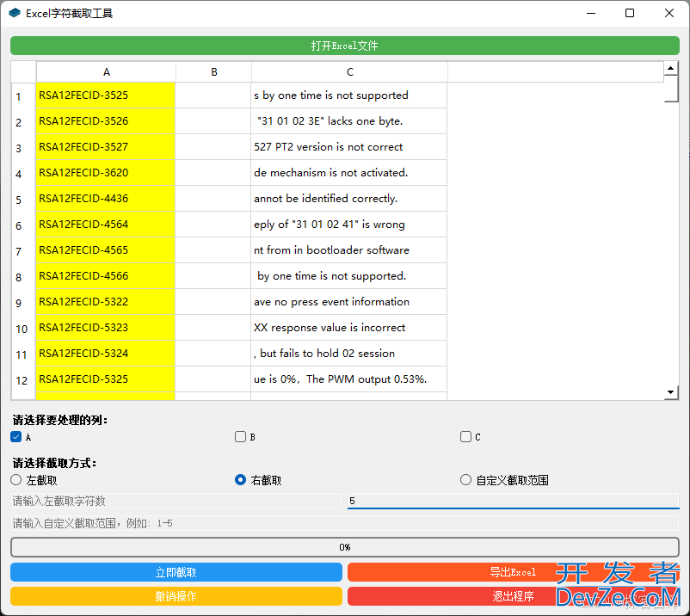The width and height of the screenshot is (690, 616).
Task: Click the left-truncate character count field
Action: (176, 501)
